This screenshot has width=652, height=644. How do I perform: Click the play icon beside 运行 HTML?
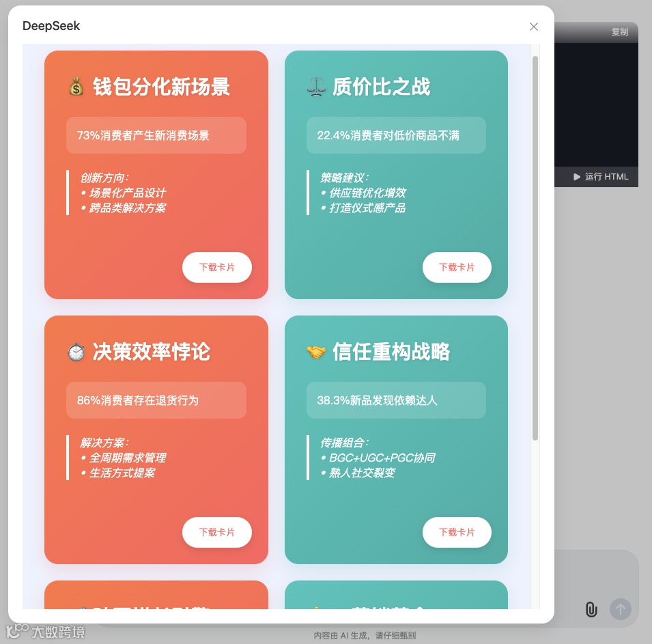click(577, 177)
